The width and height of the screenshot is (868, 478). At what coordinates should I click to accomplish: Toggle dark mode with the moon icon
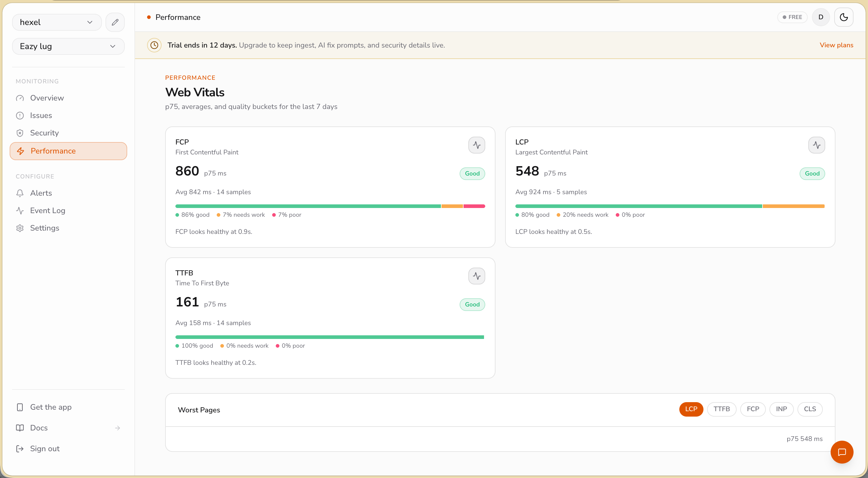tap(843, 17)
